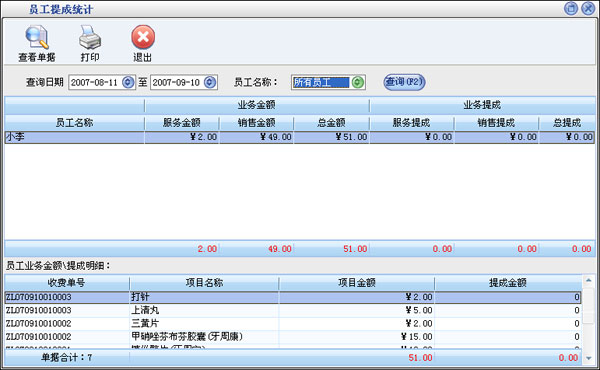Sort by 服务金额 column header
600x370 pixels.
click(x=182, y=123)
